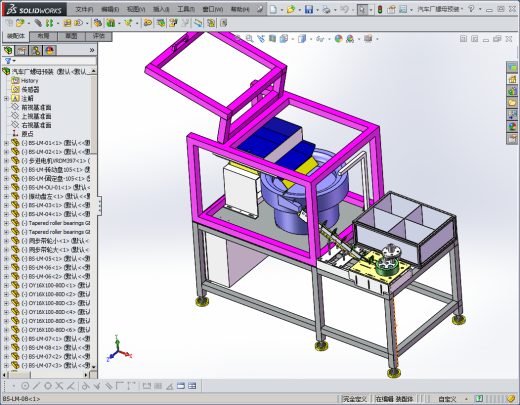Open the 工具 (Tools) menu
Image resolution: width=520 pixels, height=405 pixels.
186,9
